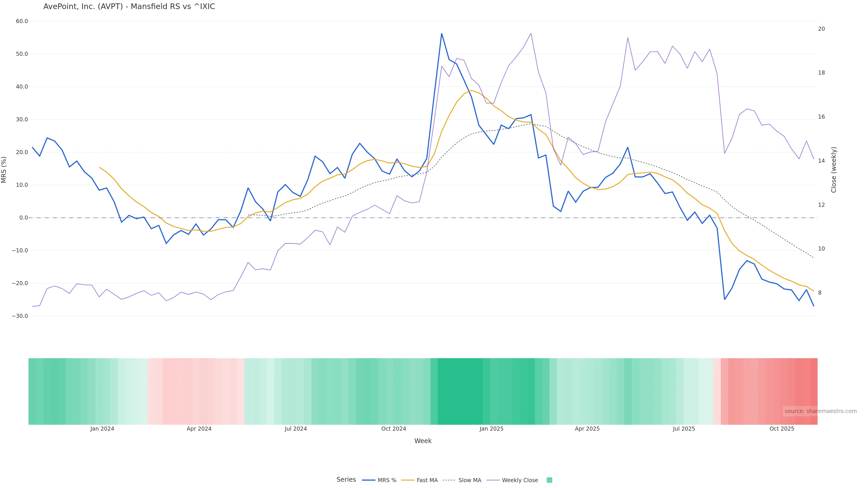868x488 pixels.
Task: Click the Close (weekly) right axis title
Action: tap(834, 170)
